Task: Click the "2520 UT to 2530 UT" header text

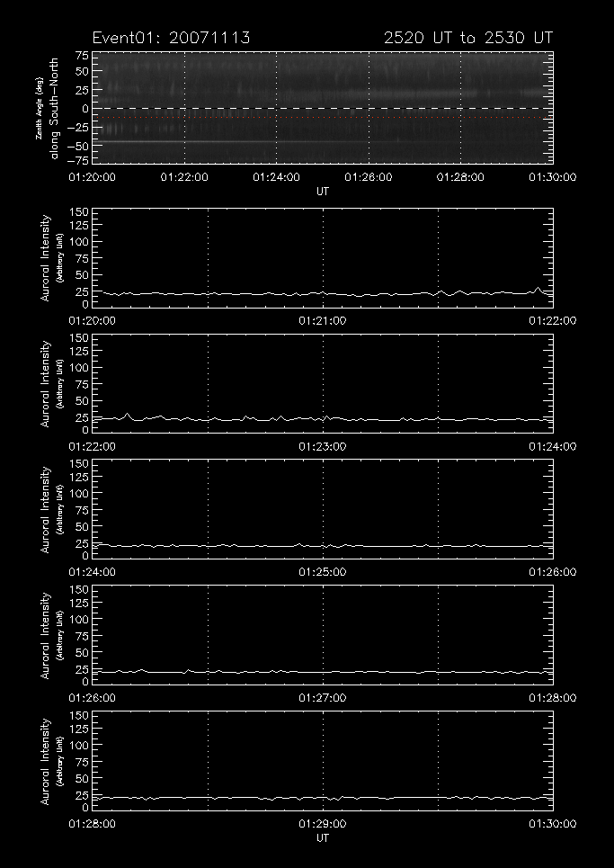Action: (x=468, y=38)
